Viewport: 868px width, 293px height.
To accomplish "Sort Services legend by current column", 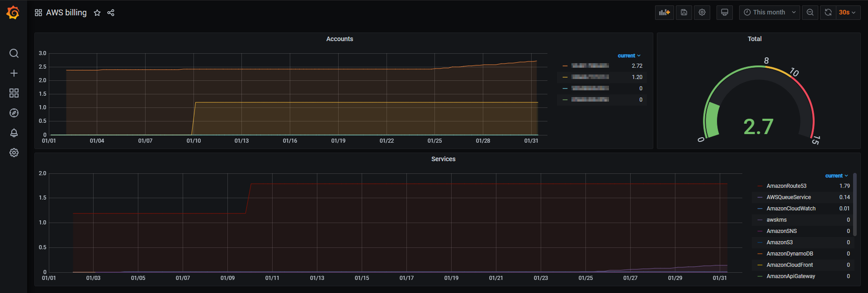I will pos(836,176).
